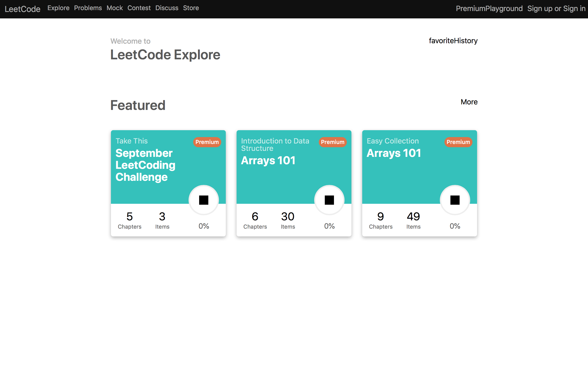Click the LeetCode Explore page heading

click(165, 55)
